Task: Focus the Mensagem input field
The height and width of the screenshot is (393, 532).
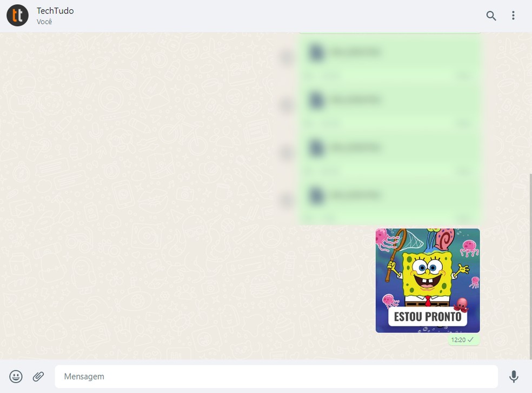Action: (x=276, y=376)
